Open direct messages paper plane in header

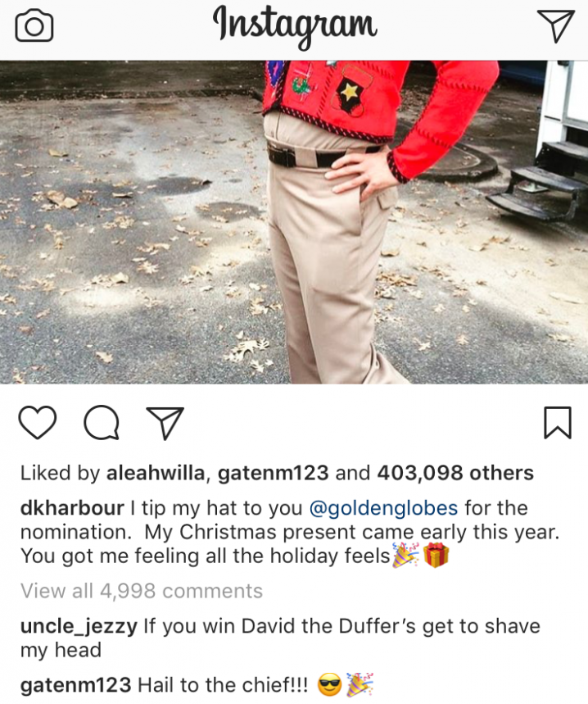click(x=556, y=26)
